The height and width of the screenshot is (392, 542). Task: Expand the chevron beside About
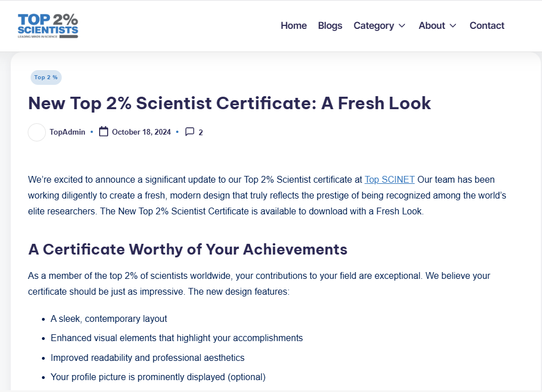click(x=453, y=25)
